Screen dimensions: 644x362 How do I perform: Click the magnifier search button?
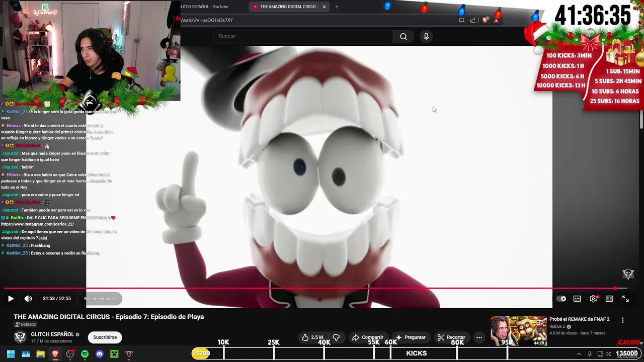coord(404,36)
